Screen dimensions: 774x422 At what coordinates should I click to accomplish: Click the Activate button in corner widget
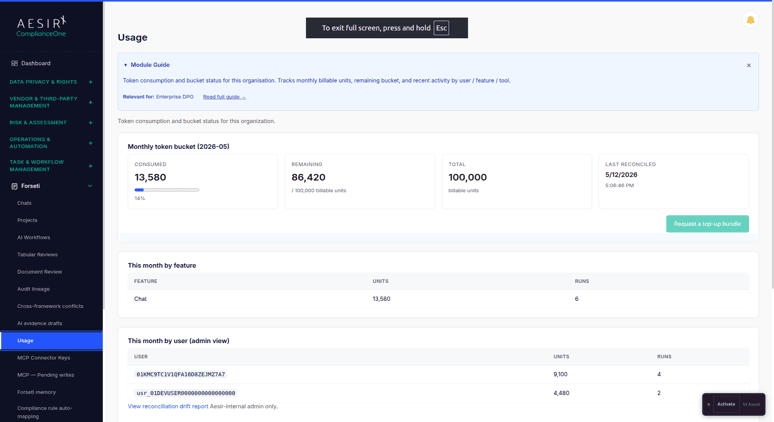(726, 404)
